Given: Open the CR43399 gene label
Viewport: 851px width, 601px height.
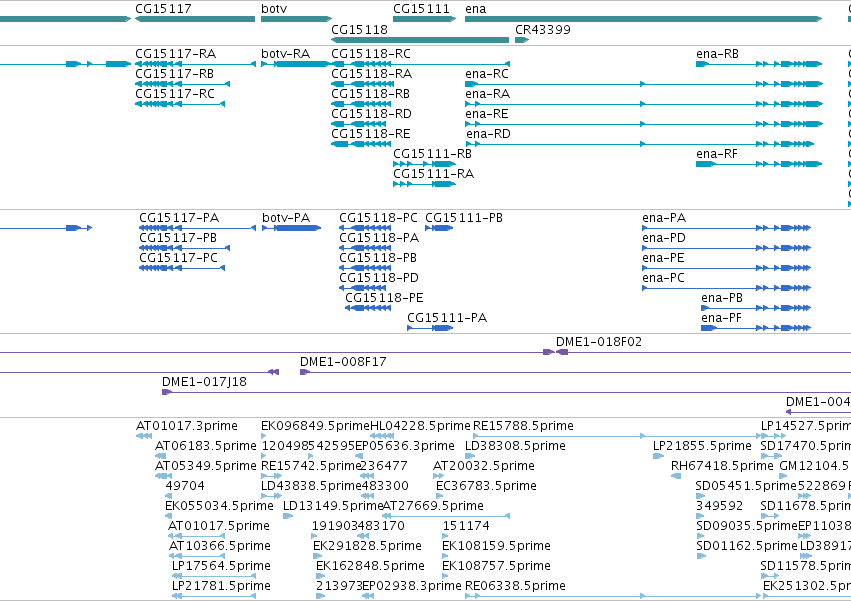Looking at the screenshot, I should 543,29.
